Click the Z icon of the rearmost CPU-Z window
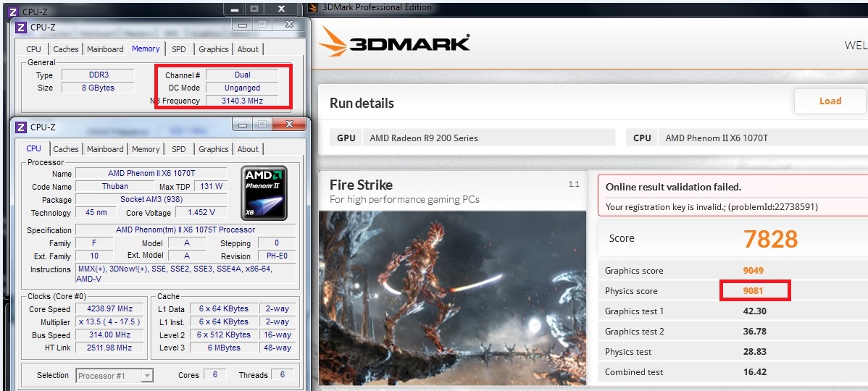The width and height of the screenshot is (868, 391). point(13,11)
